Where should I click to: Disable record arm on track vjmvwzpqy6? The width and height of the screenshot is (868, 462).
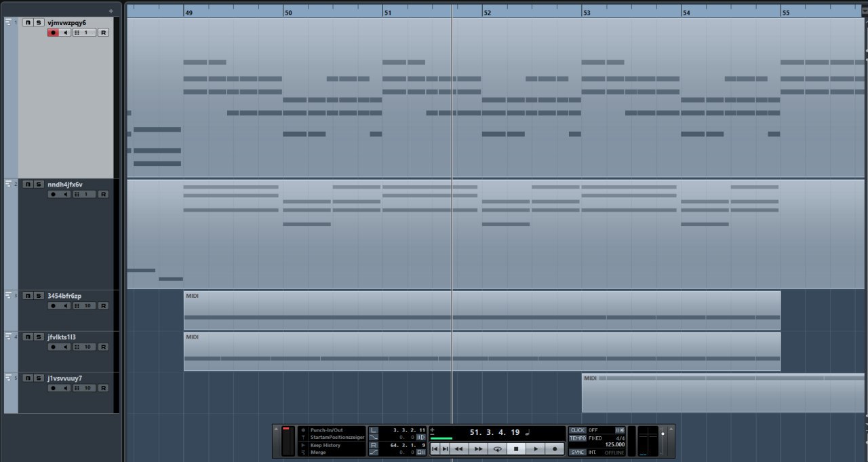(x=53, y=33)
